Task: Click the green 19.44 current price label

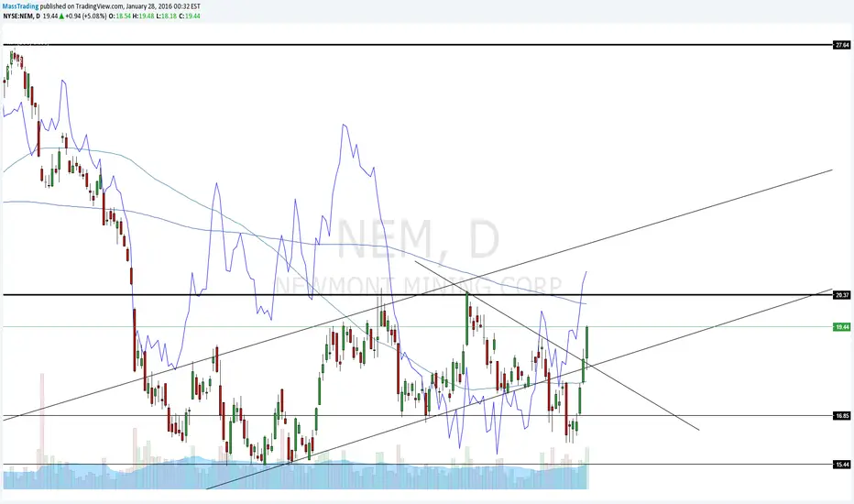Action: (x=842, y=327)
